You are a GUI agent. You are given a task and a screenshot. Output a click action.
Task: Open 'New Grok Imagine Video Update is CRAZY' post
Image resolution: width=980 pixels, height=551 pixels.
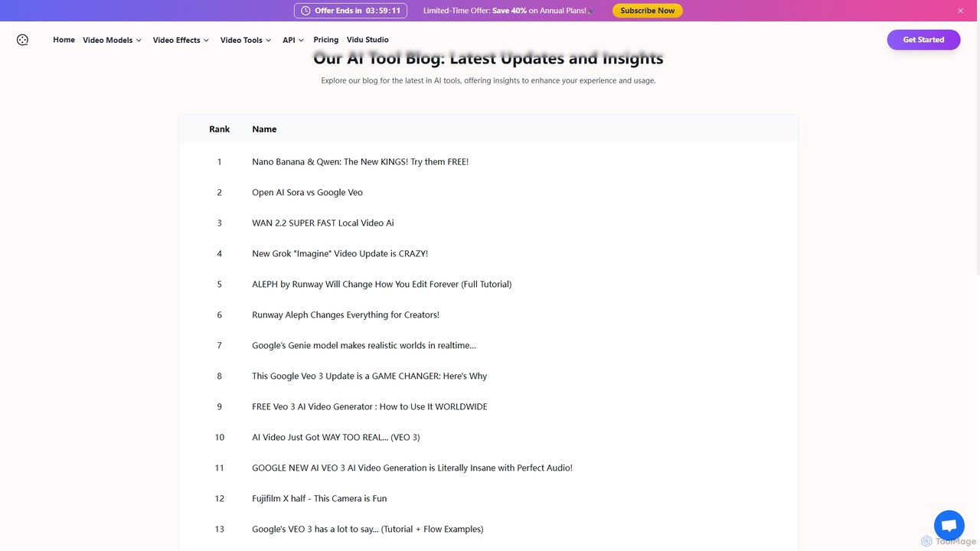pos(340,253)
